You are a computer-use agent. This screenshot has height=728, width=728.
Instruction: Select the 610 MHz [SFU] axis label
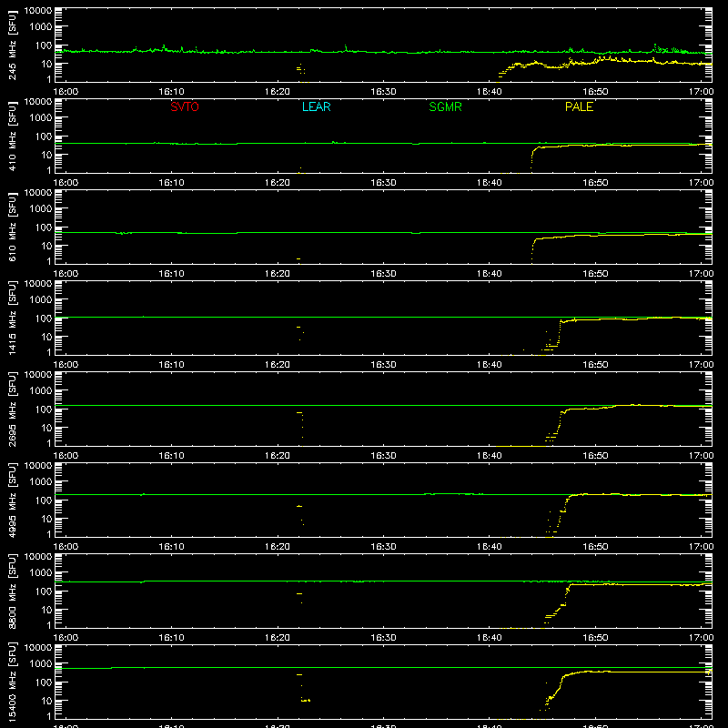pyautogui.click(x=13, y=227)
